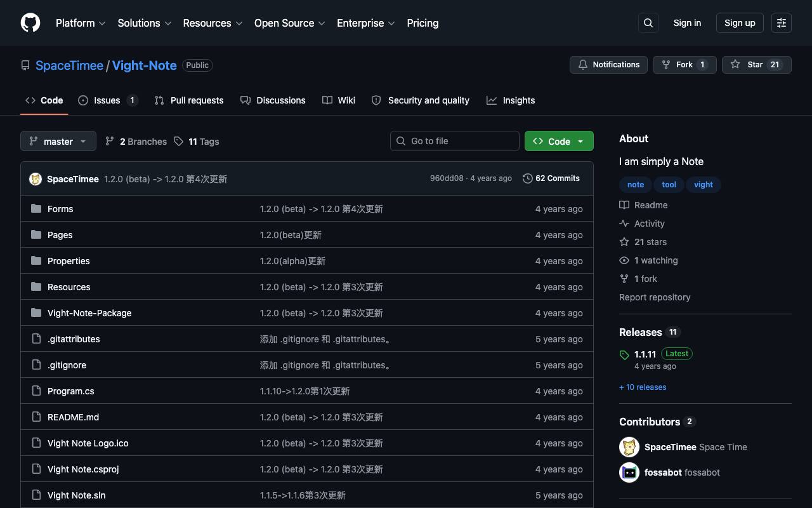Open the Pull requests tab
Image resolution: width=812 pixels, height=508 pixels.
tap(189, 100)
